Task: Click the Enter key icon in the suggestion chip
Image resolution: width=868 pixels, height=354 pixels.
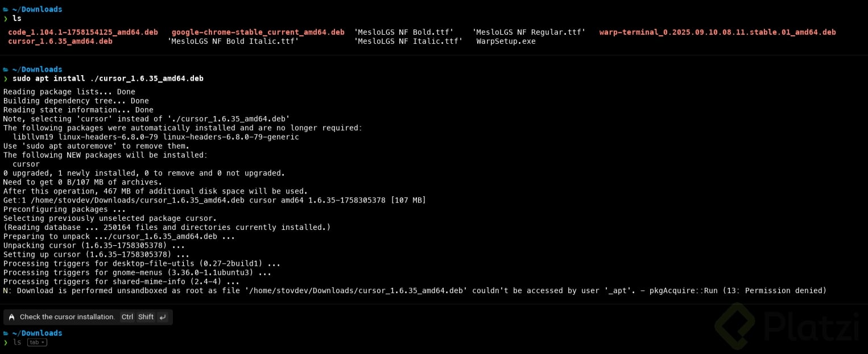Action: point(163,317)
